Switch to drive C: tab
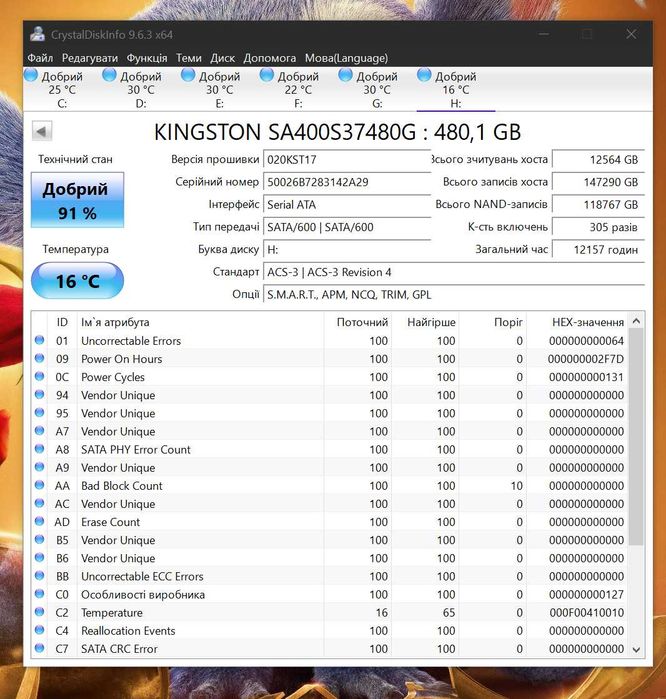Image resolution: width=666 pixels, height=699 pixels. click(62, 90)
